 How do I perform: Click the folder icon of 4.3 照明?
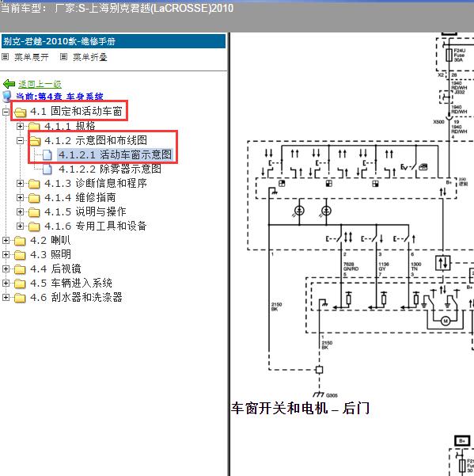[20, 255]
